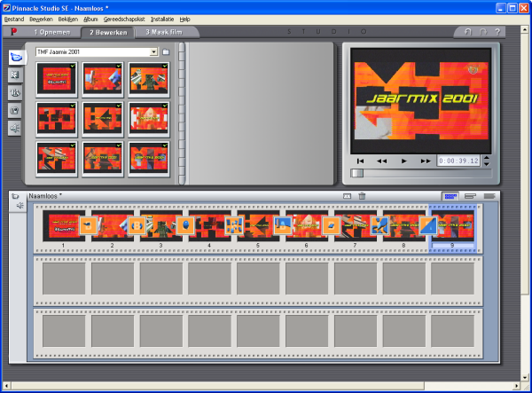
Task: Split the clip with the razor icon
Action: point(347,196)
